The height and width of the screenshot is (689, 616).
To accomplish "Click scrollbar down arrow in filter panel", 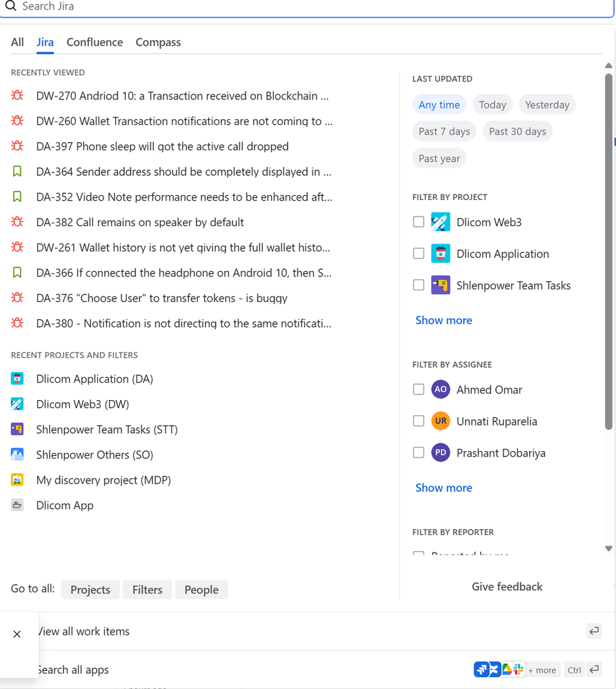I will point(608,548).
